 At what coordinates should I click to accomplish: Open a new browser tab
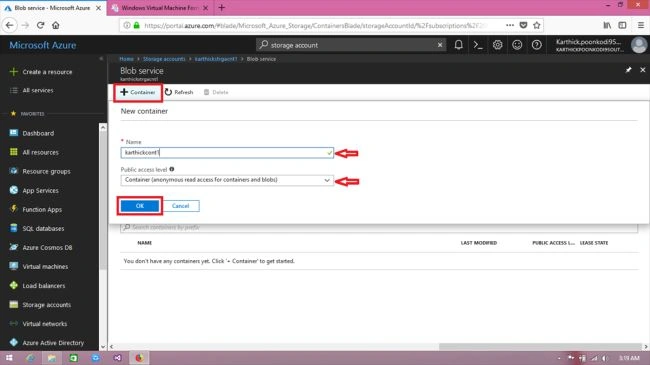click(x=221, y=7)
